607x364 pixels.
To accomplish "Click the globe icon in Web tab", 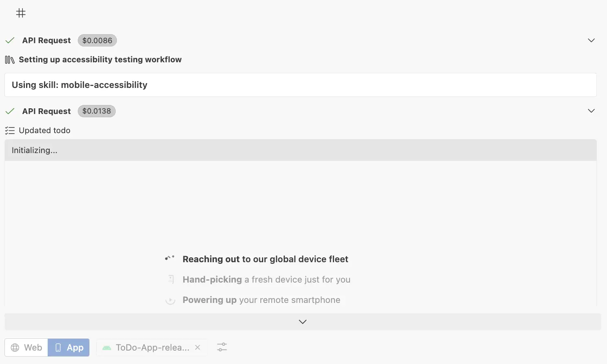I will [x=15, y=347].
